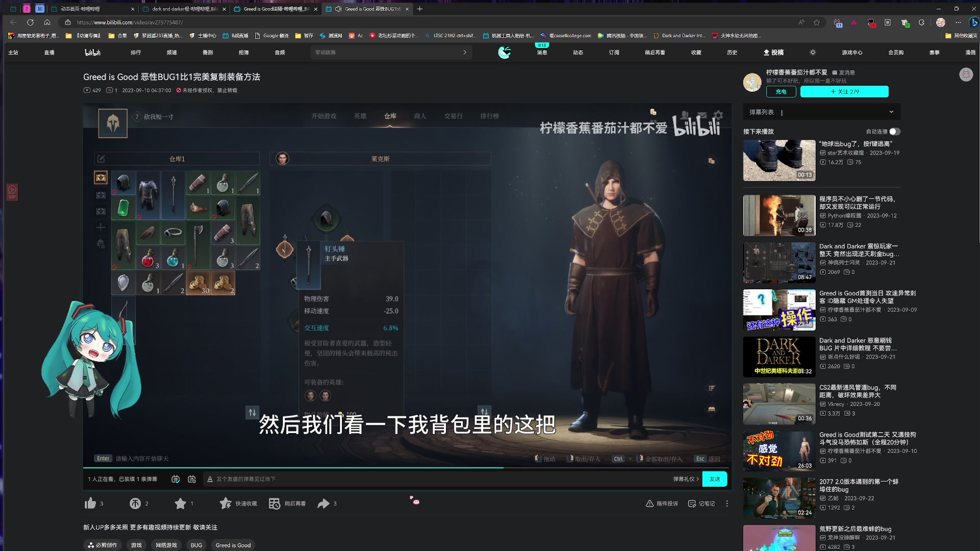The image size is (980, 551).
Task: Click the 投稿 upload button
Action: coord(773,53)
